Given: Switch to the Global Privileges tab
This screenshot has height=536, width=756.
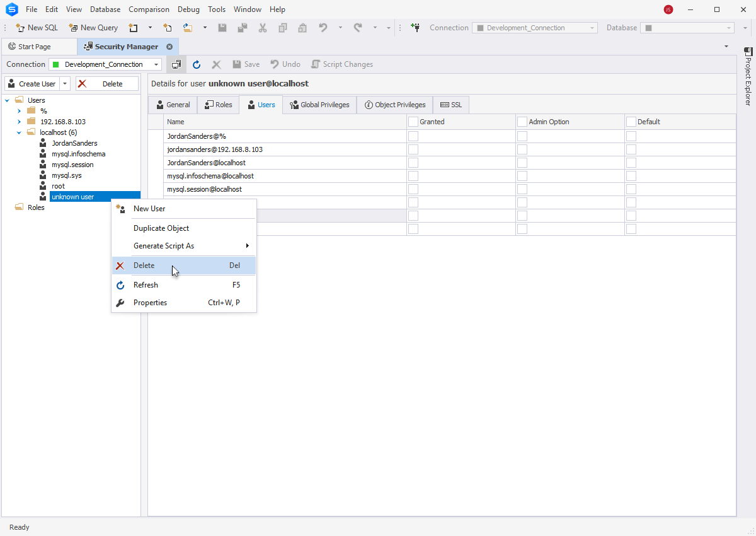Looking at the screenshot, I should click(319, 105).
